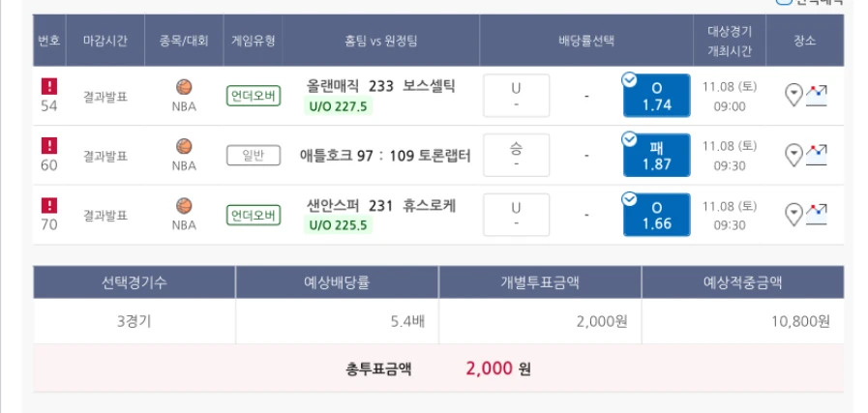Open odds trend chart for match 60
This screenshot has height=413, width=868.
pos(817,154)
